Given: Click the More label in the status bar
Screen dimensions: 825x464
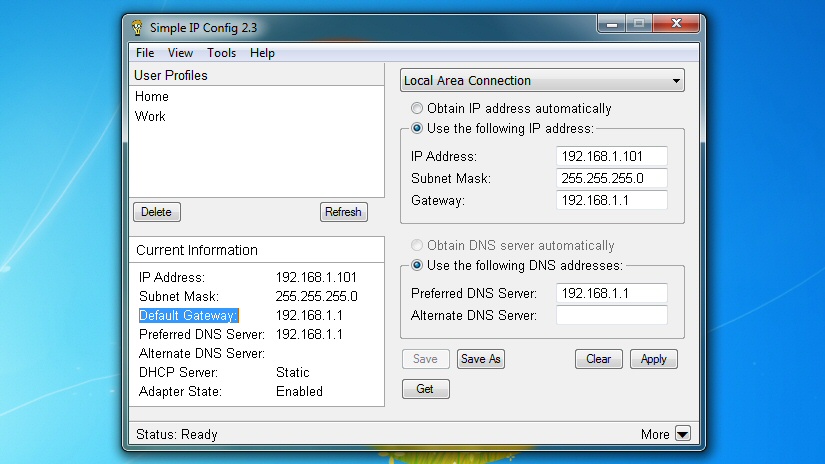Looking at the screenshot, I should (x=655, y=434).
